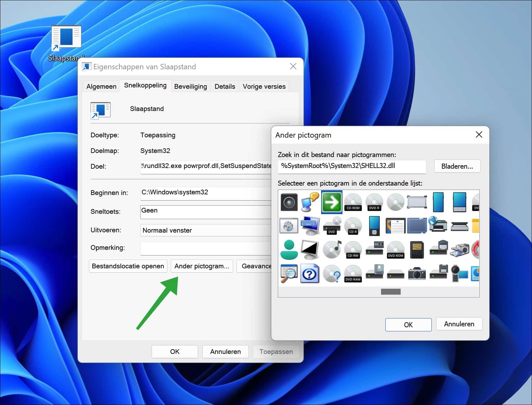532x405 pixels.
Task: Click Bladeren to browse for another icon file
Action: point(457,166)
